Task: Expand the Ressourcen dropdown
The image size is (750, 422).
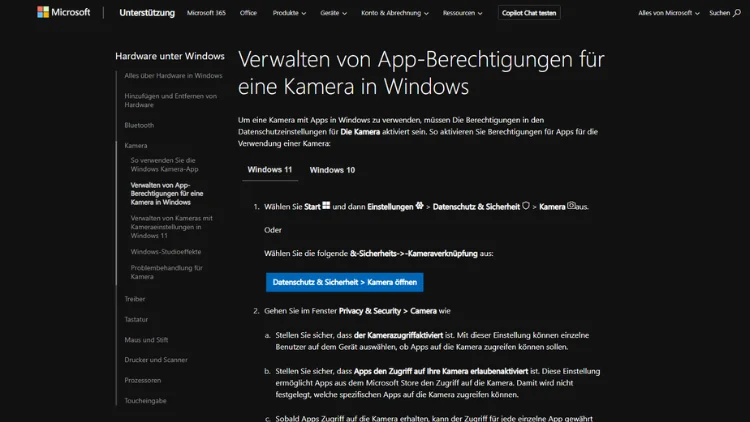Action: coord(463,13)
